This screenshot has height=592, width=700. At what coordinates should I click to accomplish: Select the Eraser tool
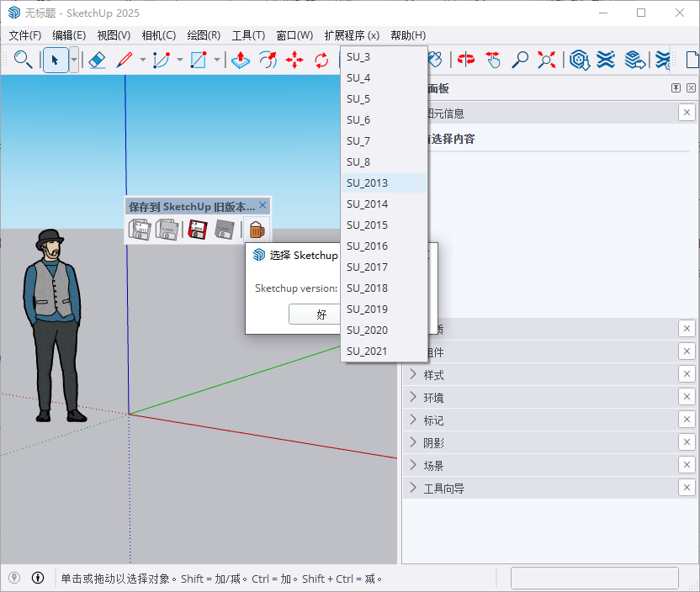(x=98, y=60)
